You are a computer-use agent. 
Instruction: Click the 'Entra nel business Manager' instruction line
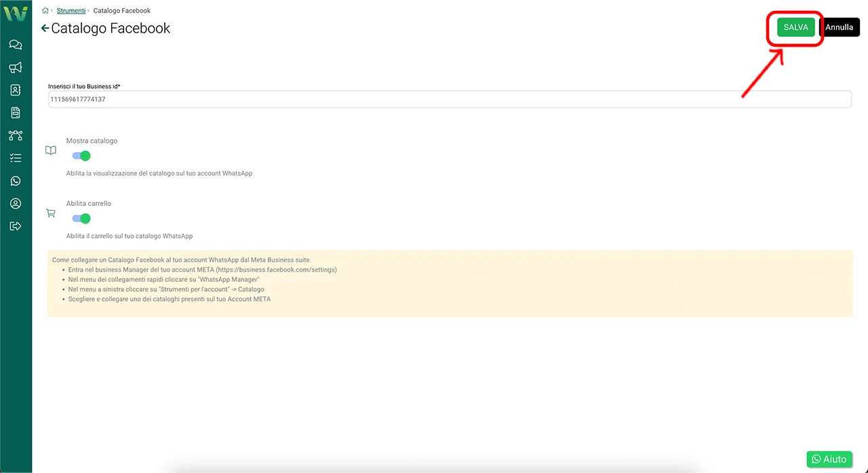click(203, 270)
